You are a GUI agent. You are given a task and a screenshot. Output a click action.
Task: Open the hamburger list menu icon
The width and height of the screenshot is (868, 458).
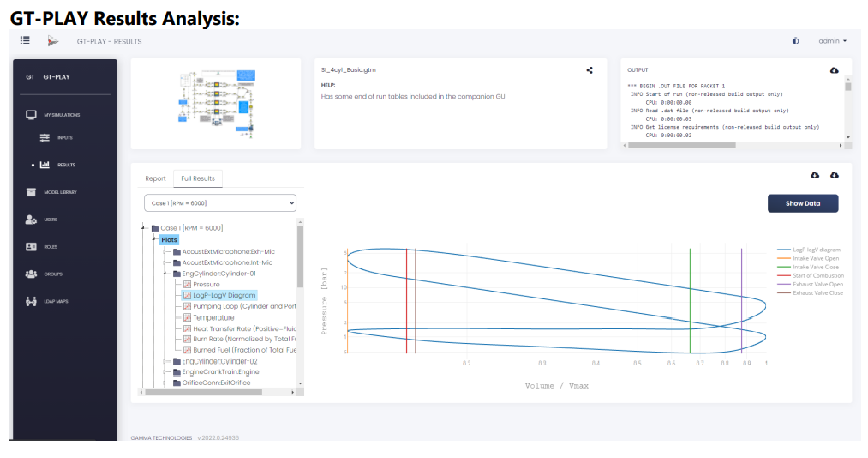coord(25,40)
